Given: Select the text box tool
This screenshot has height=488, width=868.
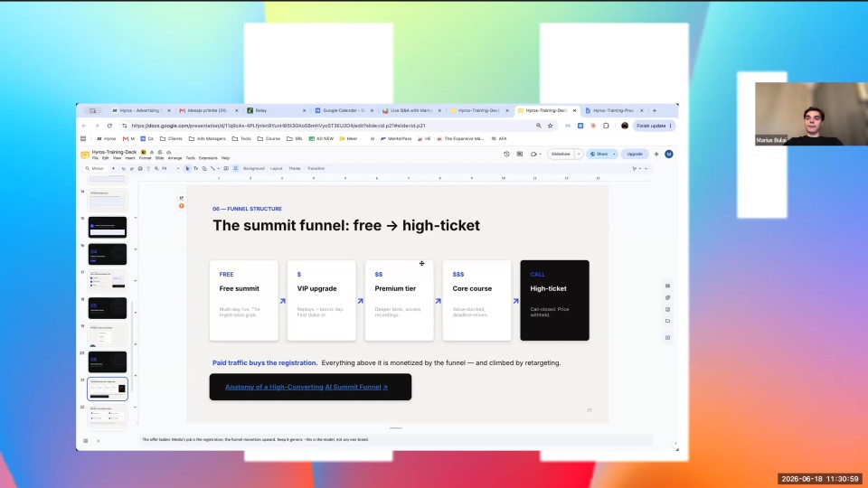Looking at the screenshot, I should (195, 168).
